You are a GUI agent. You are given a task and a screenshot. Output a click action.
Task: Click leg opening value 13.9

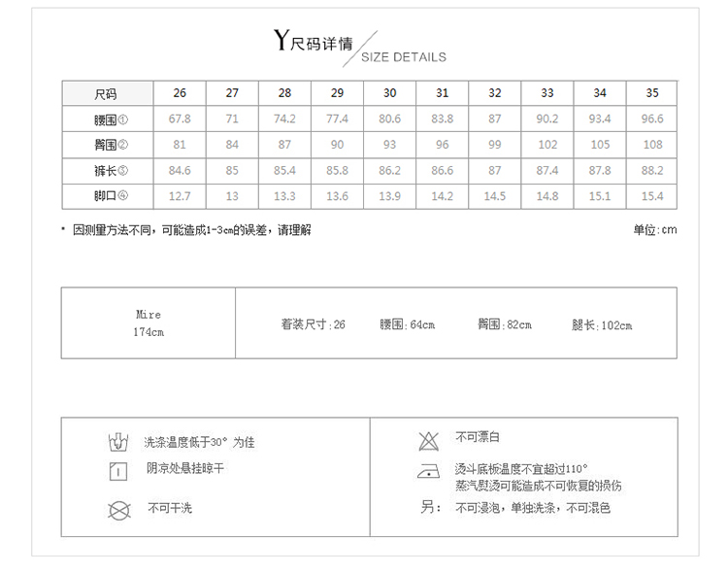[x=389, y=196]
